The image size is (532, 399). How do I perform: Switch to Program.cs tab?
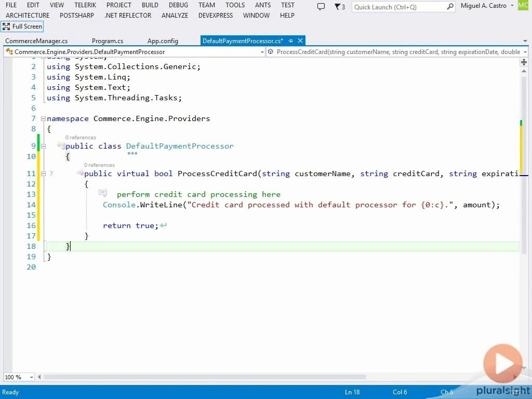(x=107, y=41)
